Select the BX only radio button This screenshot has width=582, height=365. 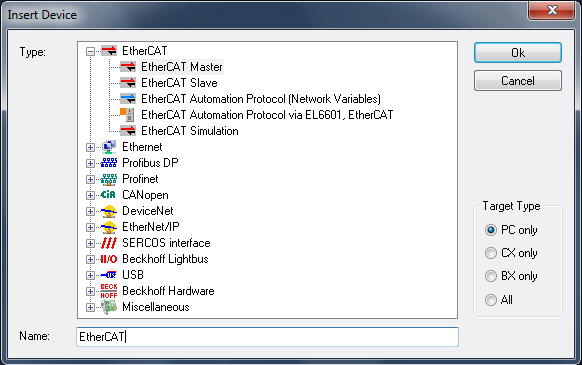point(491,276)
